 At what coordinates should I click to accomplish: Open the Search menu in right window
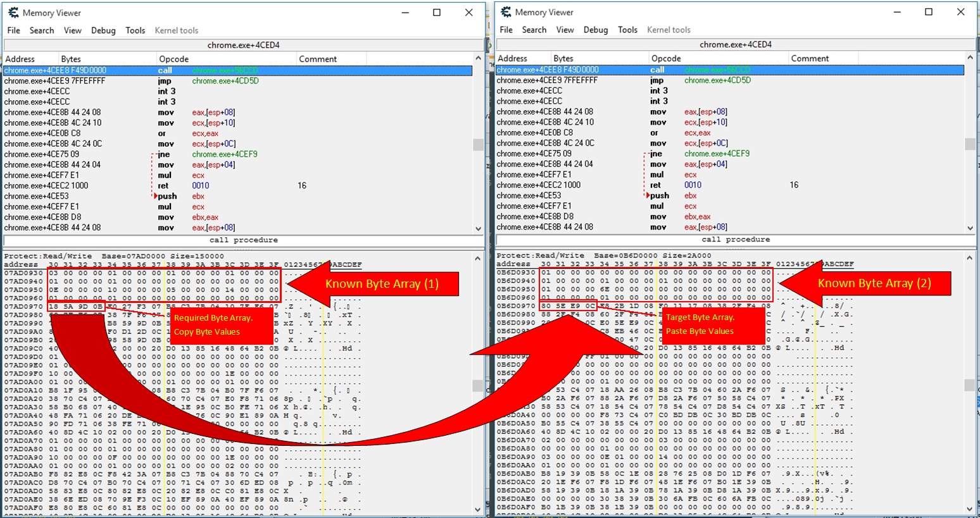(534, 30)
